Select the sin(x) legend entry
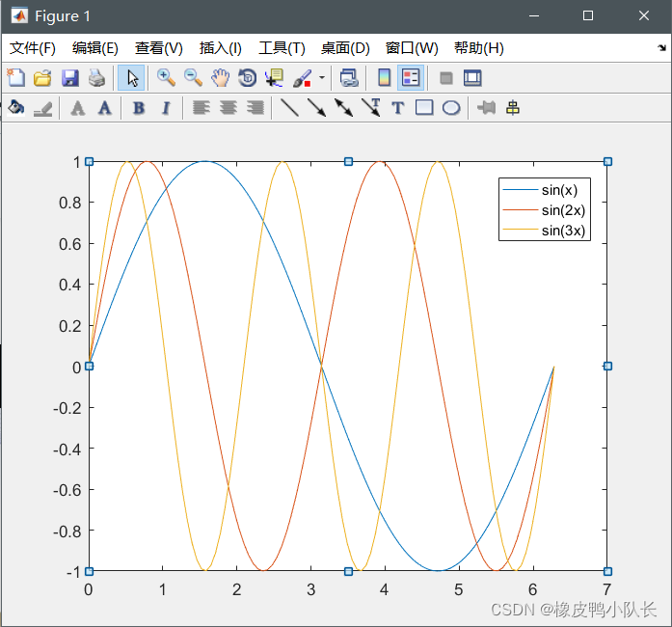Viewport: 672px width, 627px height. click(540, 190)
